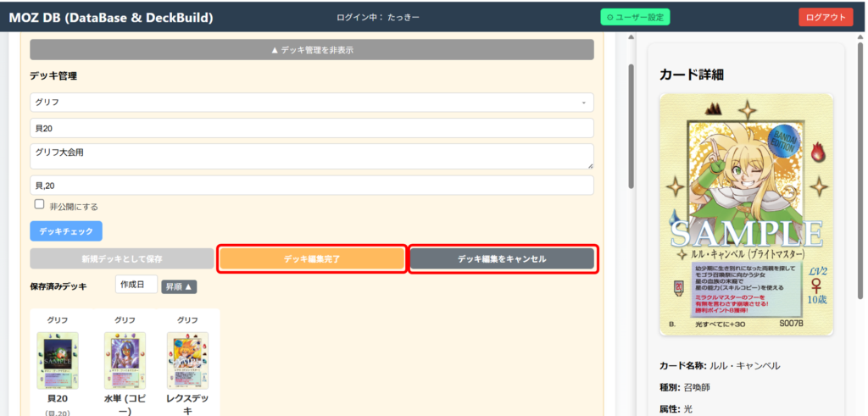Open the グリフ deck type dropdown
The height and width of the screenshot is (416, 868).
(x=311, y=102)
